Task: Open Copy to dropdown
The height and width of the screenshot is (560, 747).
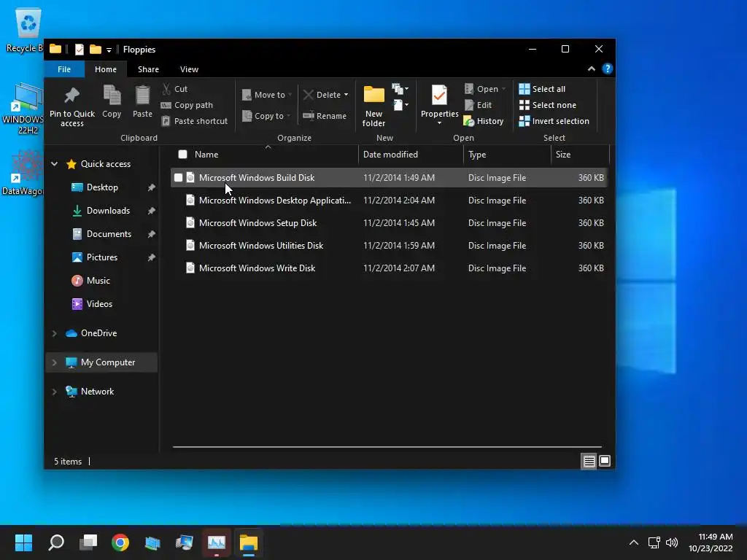Action: tap(266, 116)
